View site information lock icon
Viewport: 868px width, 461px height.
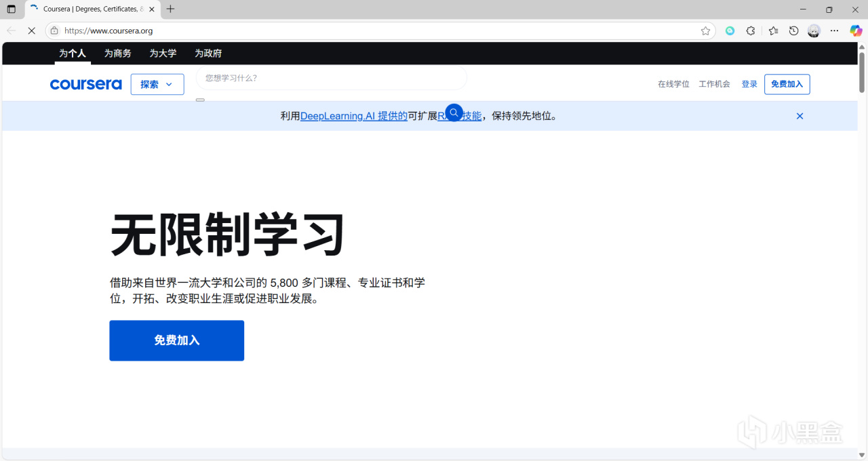click(x=54, y=31)
